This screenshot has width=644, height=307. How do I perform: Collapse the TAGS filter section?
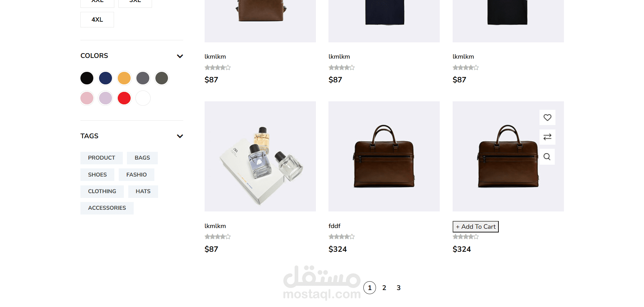coord(180,136)
